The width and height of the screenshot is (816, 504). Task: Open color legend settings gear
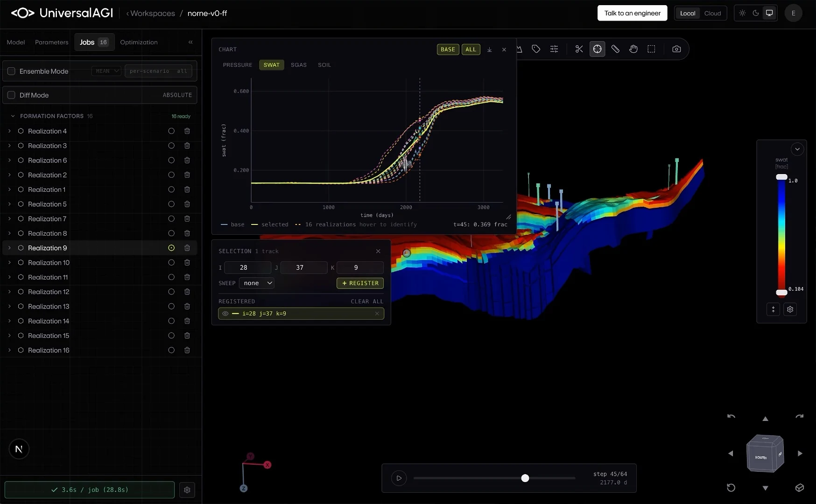pos(790,309)
